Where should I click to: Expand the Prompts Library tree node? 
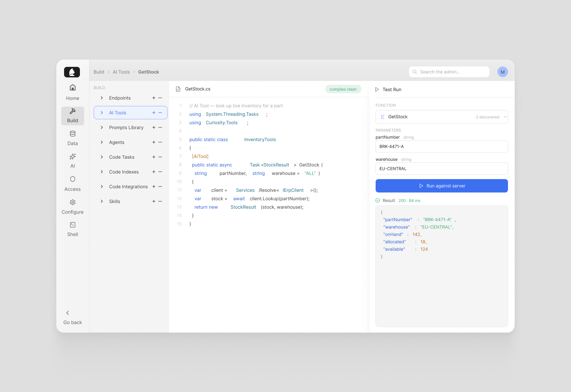pyautogui.click(x=102, y=127)
